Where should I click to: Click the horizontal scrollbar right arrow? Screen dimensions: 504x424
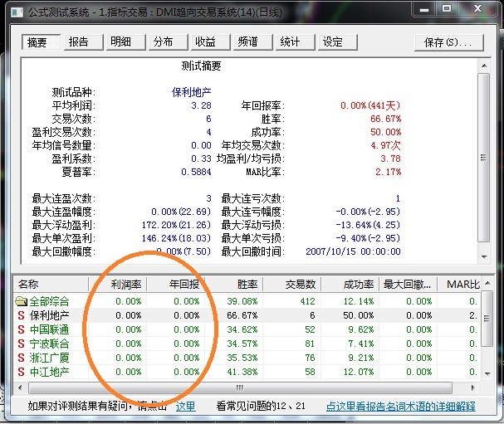(472, 387)
